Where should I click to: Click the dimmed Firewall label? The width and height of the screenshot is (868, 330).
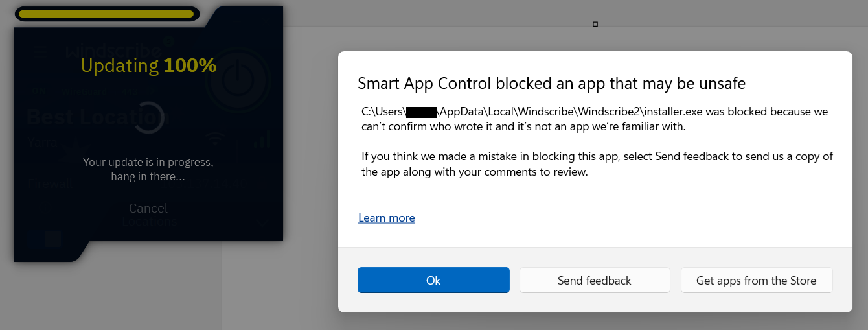(50, 183)
